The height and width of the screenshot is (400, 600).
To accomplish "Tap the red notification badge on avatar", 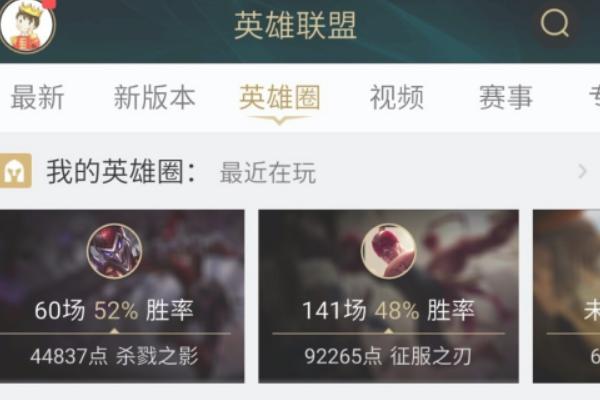I will 51,4.
